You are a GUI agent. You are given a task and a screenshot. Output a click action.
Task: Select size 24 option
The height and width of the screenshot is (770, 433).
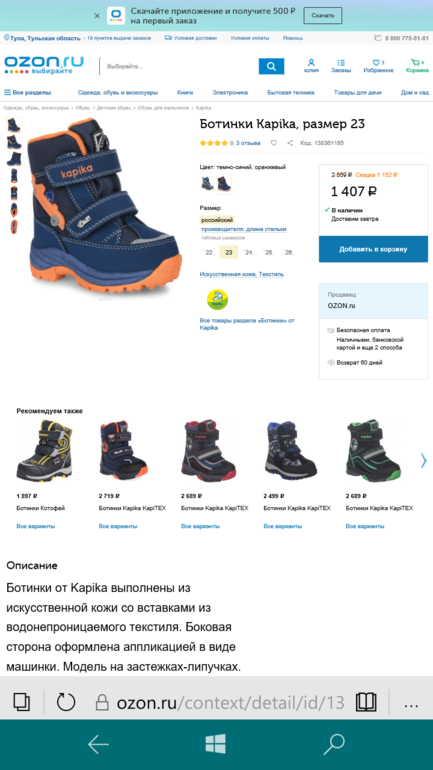249,252
